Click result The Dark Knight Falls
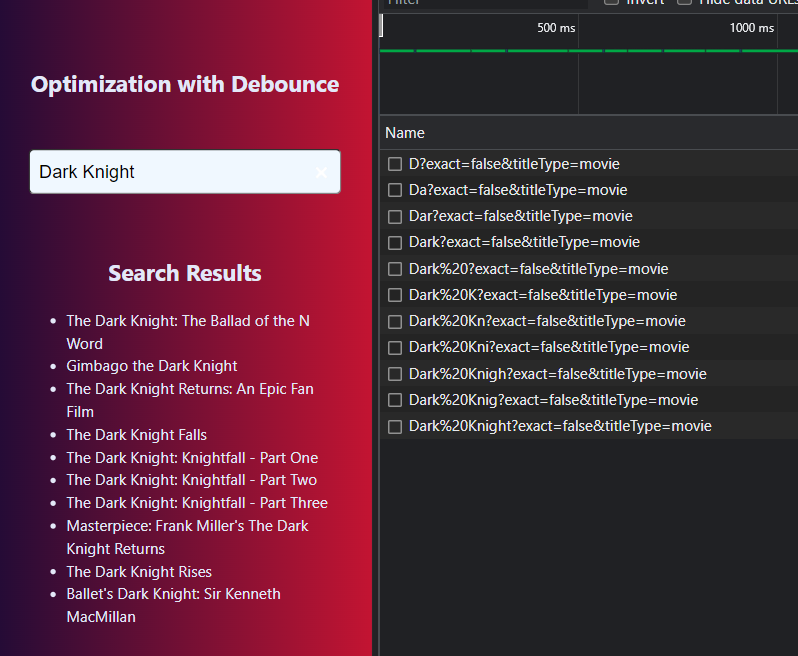 (x=136, y=435)
